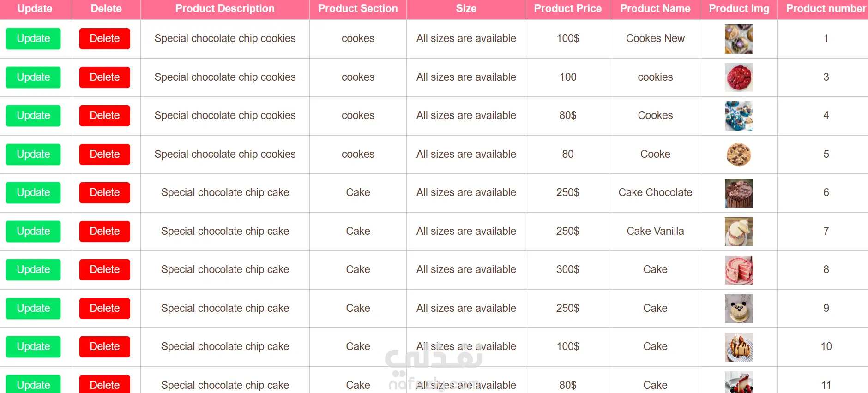Select the product 8 pink cake image
Screen dimensions: 868x393
click(739, 270)
